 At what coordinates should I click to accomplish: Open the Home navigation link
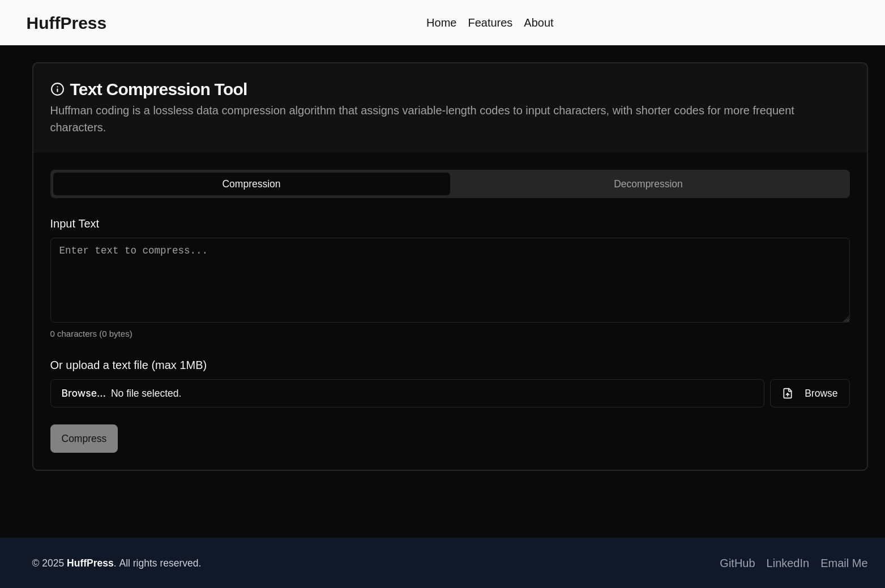[441, 23]
